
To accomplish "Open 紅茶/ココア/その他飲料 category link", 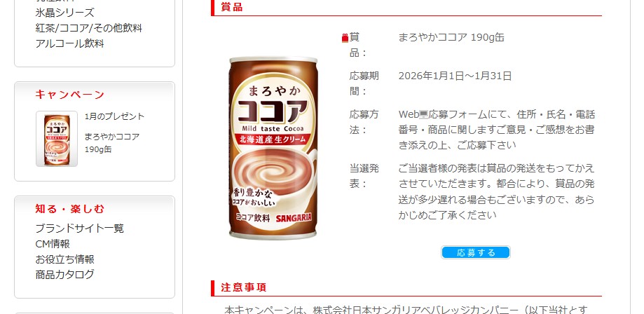I will [89, 28].
